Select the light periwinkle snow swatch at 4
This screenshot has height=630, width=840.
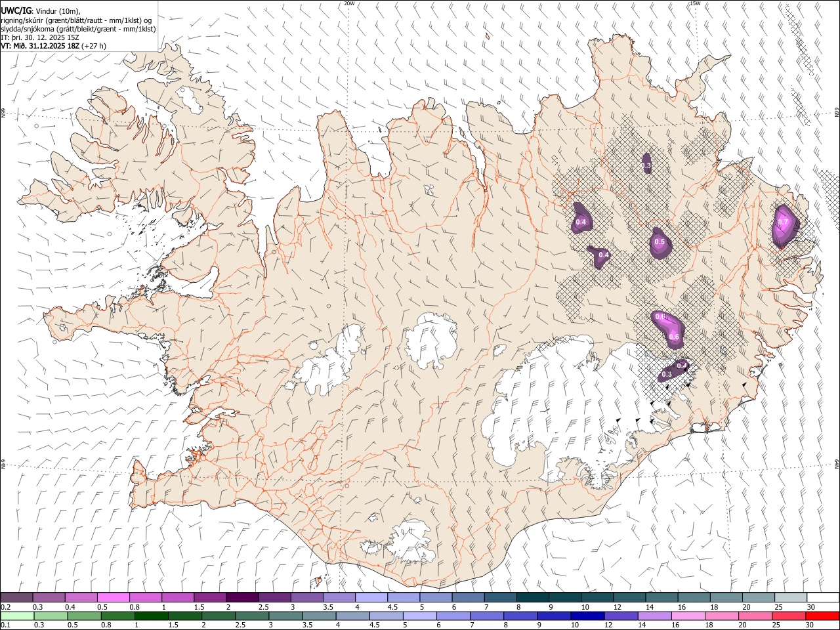click(x=371, y=597)
